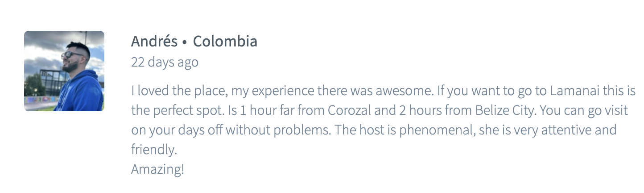Click the word "friendly." in the review
Screen dimensions: 644x193
point(154,150)
